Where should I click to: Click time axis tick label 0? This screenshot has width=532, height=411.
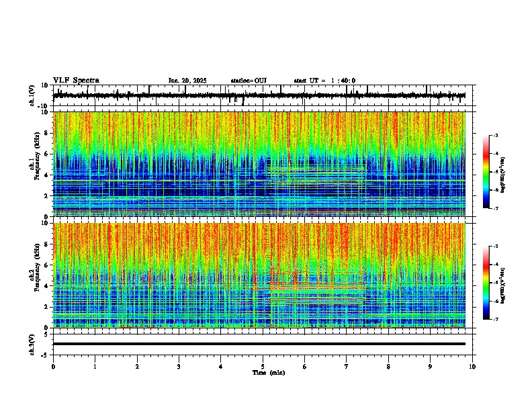53,367
